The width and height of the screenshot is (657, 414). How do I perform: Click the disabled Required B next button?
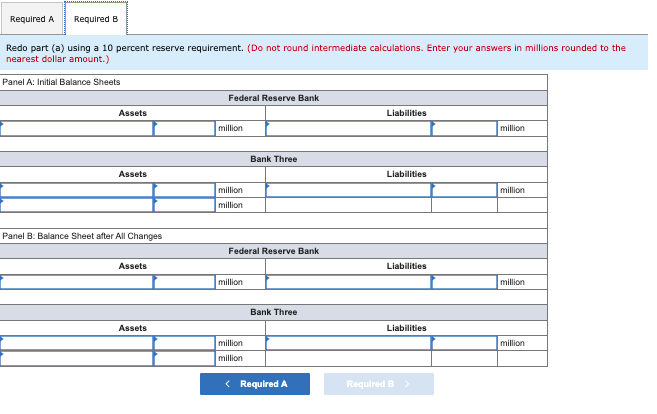tap(379, 384)
